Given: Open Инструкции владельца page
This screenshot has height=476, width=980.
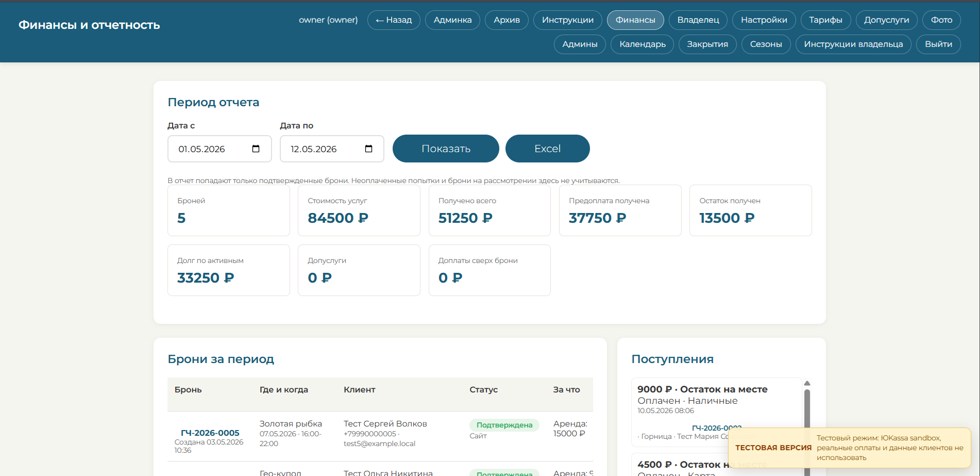Looking at the screenshot, I should 853,44.
